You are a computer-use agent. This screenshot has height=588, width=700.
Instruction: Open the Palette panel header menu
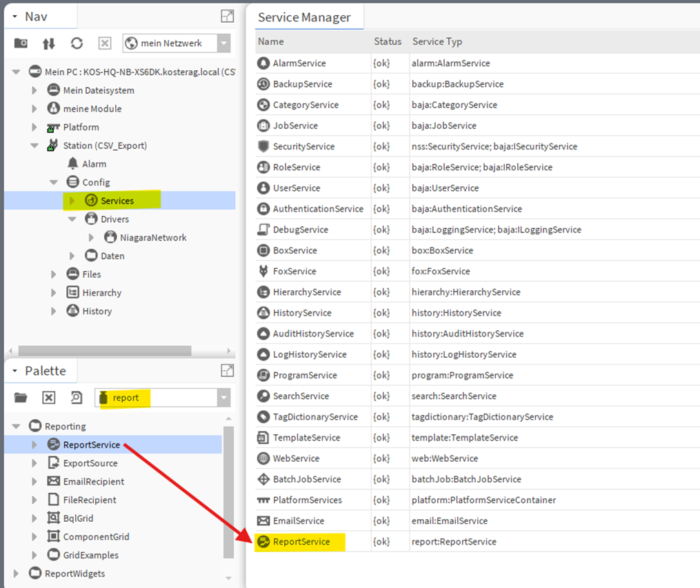14,371
